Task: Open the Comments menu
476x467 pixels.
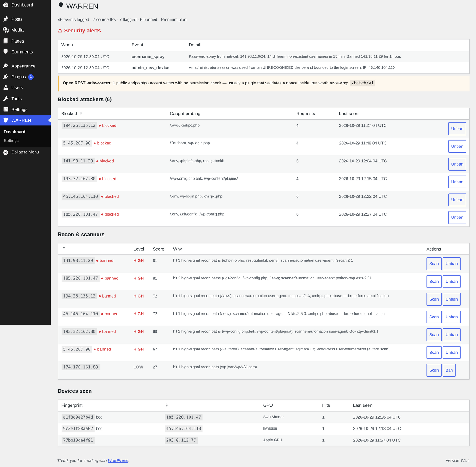Action: (25, 52)
